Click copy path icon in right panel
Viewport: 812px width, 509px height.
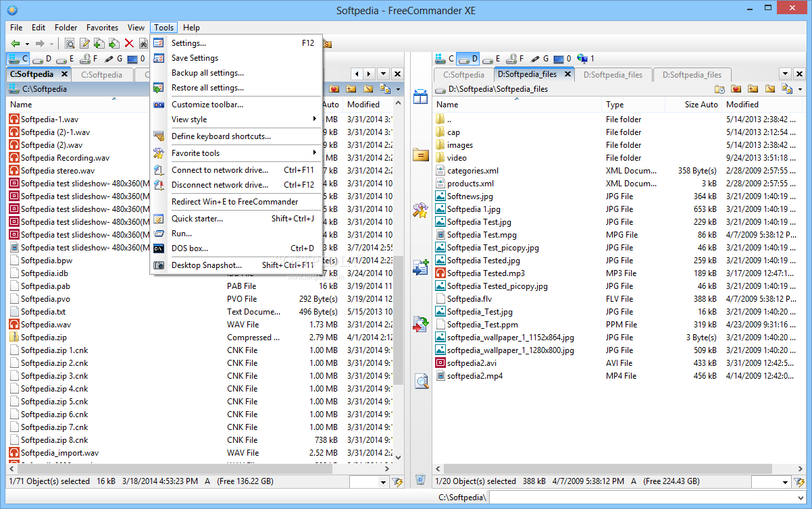point(786,88)
